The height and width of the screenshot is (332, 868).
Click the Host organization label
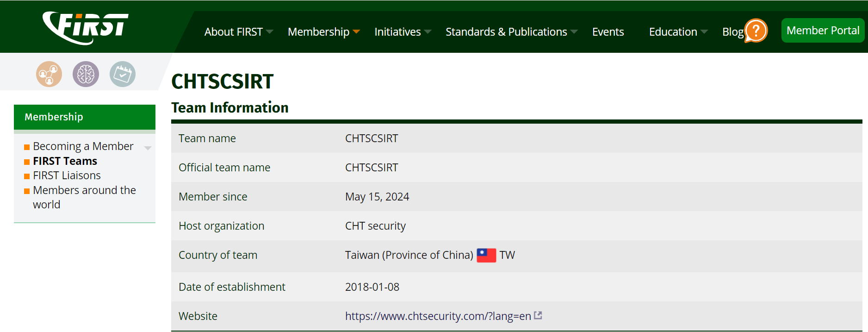(222, 226)
